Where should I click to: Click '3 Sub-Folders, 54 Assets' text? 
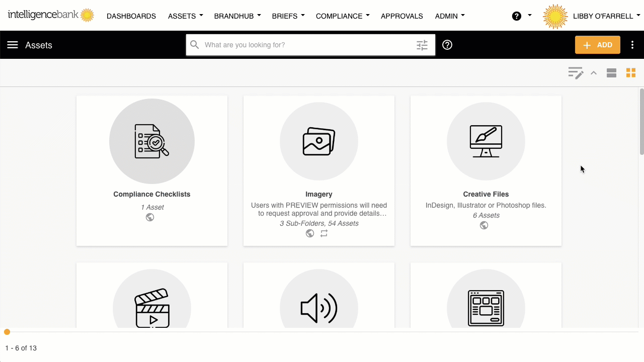point(319,223)
